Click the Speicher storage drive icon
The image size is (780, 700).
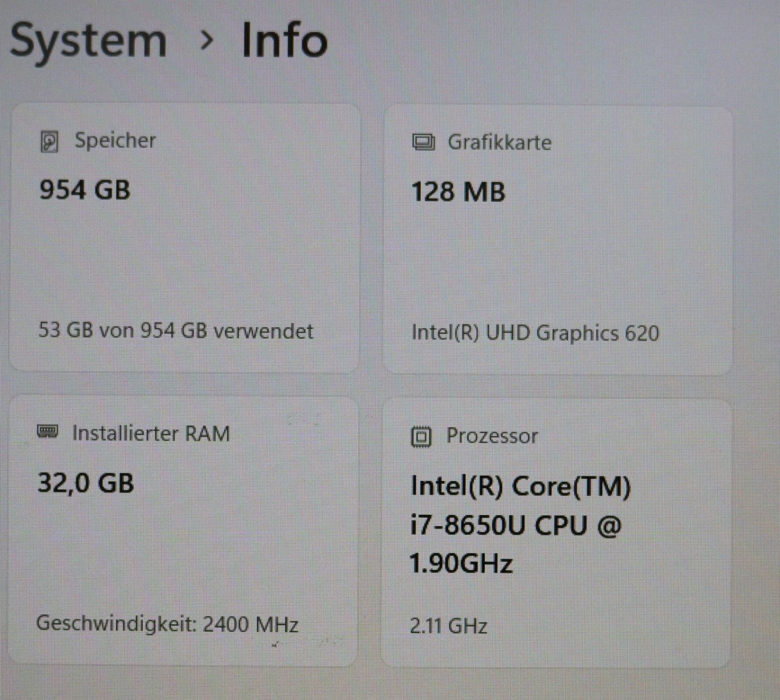click(48, 141)
